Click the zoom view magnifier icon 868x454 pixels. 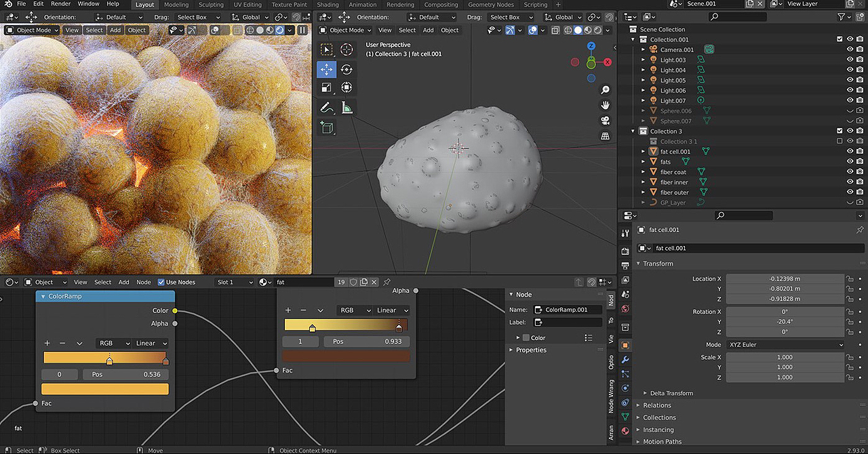[606, 89]
